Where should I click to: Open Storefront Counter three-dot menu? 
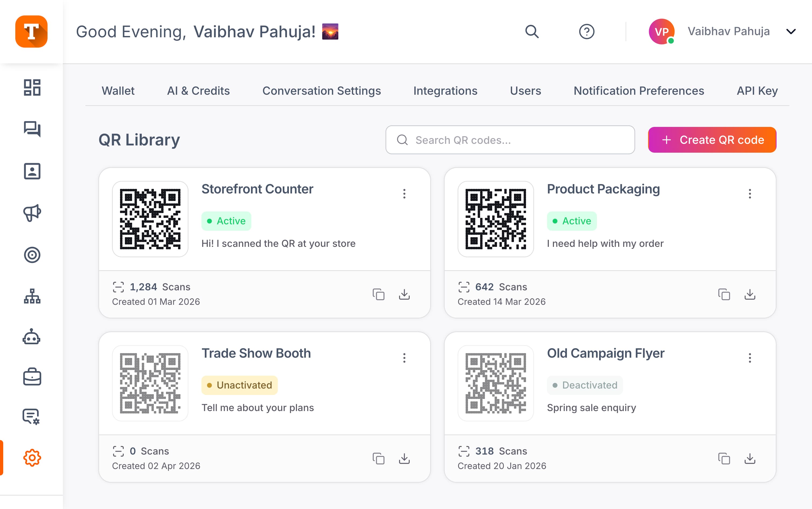point(404,193)
